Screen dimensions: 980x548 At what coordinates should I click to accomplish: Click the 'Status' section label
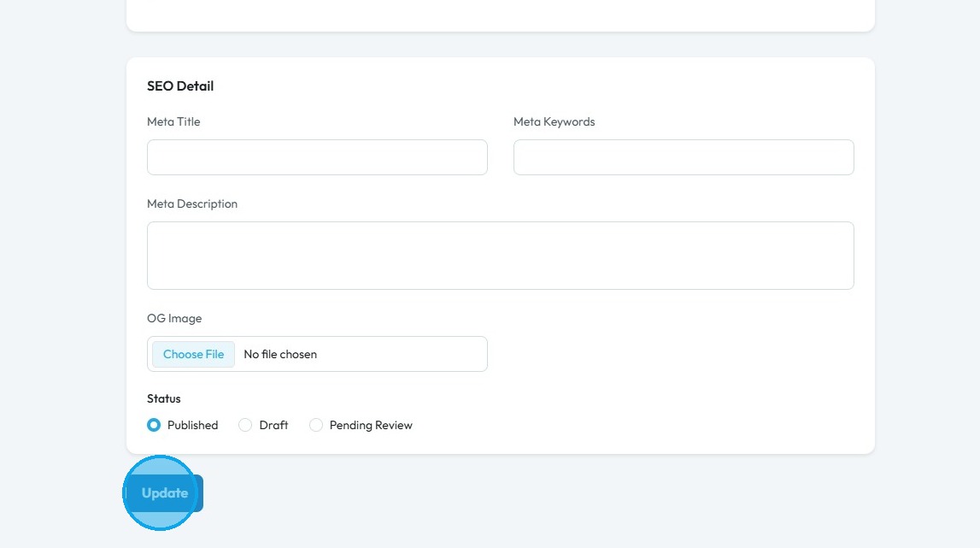[x=164, y=398]
